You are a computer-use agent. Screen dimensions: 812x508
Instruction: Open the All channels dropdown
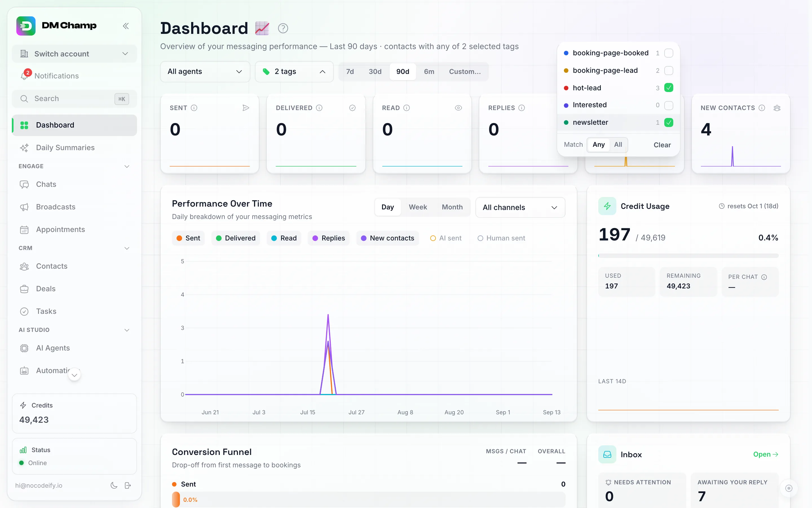520,207
